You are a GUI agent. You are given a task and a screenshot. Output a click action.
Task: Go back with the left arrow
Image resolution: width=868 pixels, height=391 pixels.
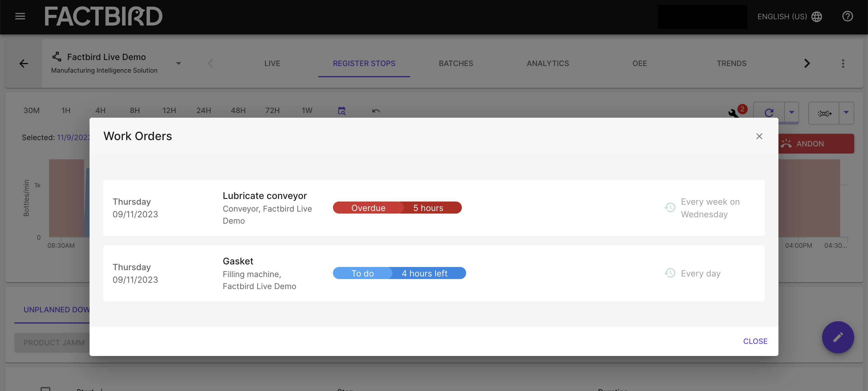[x=24, y=63]
